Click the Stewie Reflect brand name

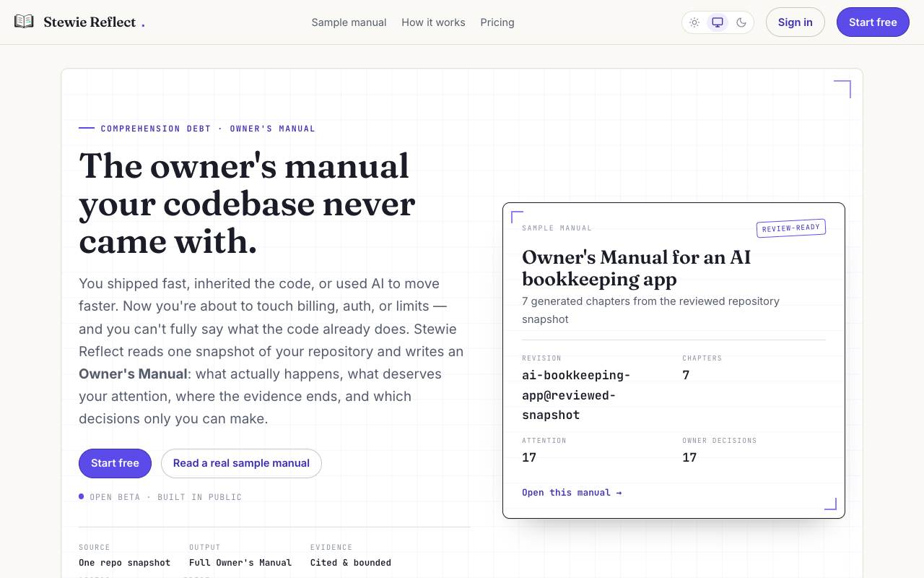(x=90, y=22)
